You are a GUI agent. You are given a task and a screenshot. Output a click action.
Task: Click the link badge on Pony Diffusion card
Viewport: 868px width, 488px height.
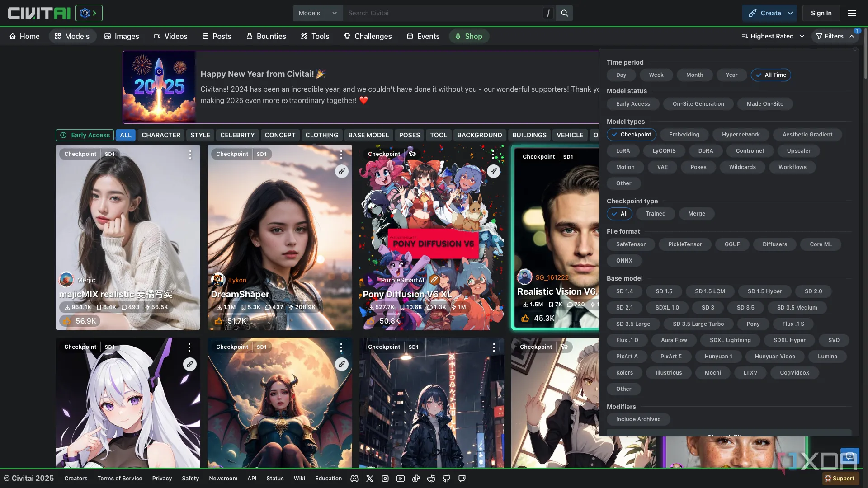(494, 171)
